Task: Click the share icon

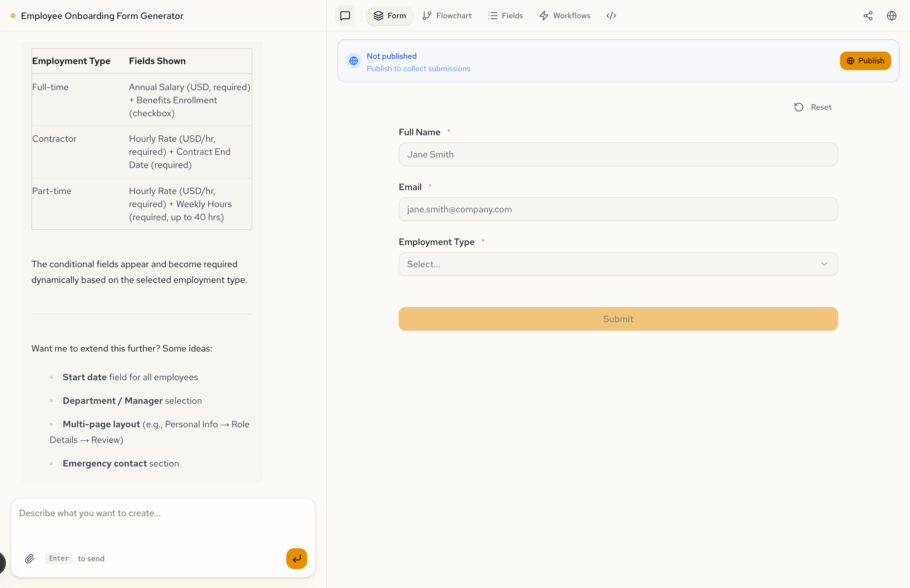Action: 868,16
